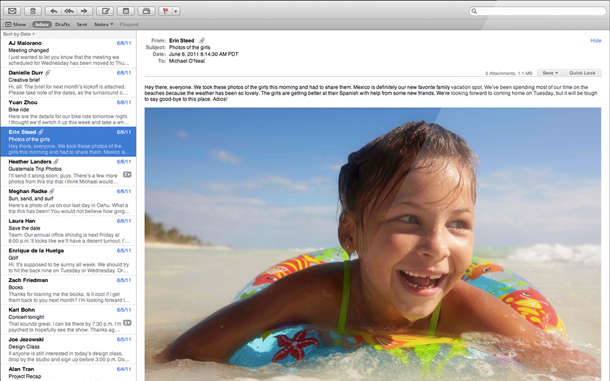The width and height of the screenshot is (610, 381).
Task: Click the Get Mail envelope icon
Action: (x=12, y=11)
